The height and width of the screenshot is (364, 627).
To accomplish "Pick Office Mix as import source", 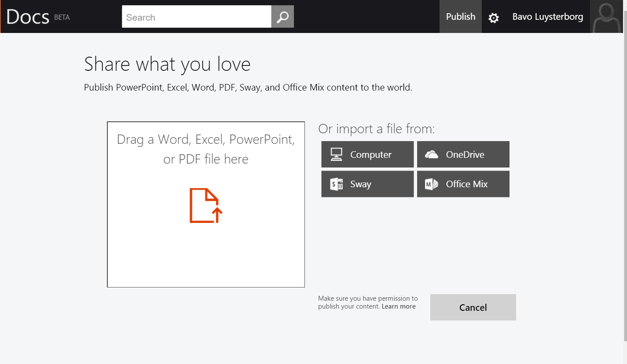I will (463, 184).
